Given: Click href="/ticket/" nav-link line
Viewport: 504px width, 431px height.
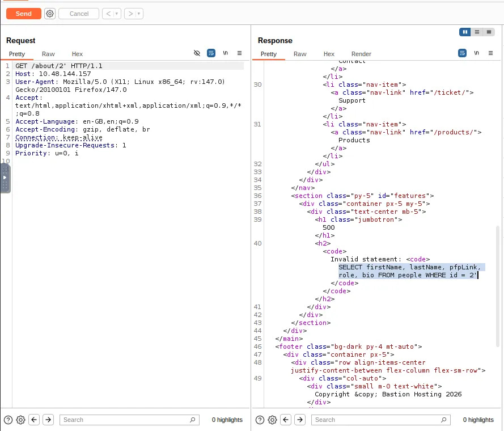Looking at the screenshot, I should coord(402,92).
